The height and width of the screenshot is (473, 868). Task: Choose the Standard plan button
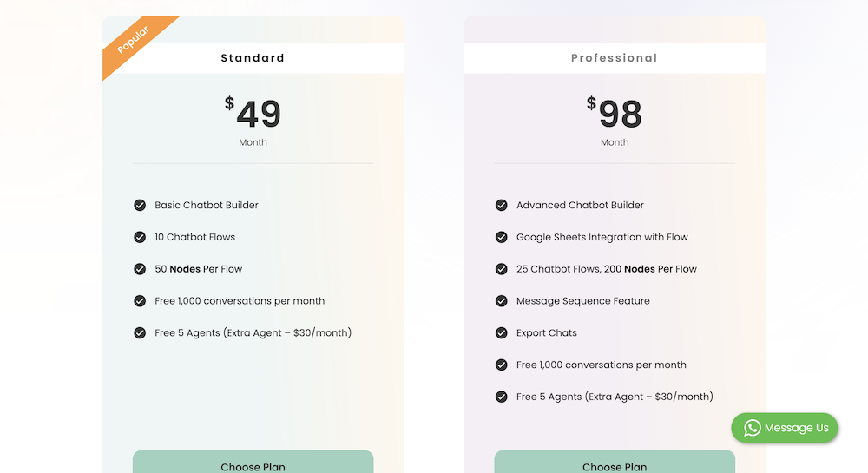coord(253,463)
